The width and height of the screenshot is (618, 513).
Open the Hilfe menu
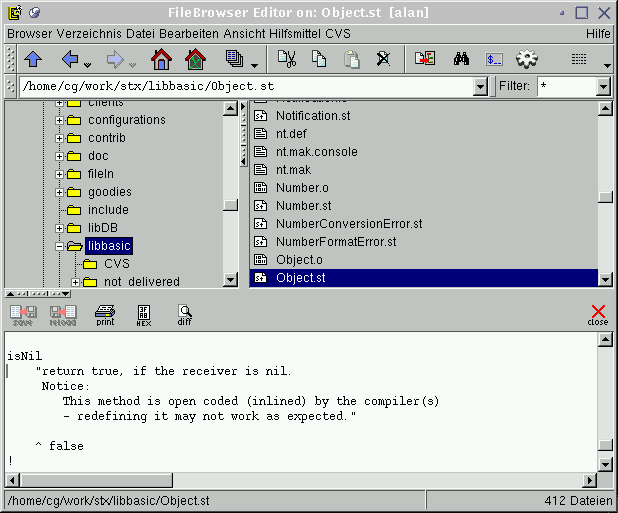click(598, 34)
